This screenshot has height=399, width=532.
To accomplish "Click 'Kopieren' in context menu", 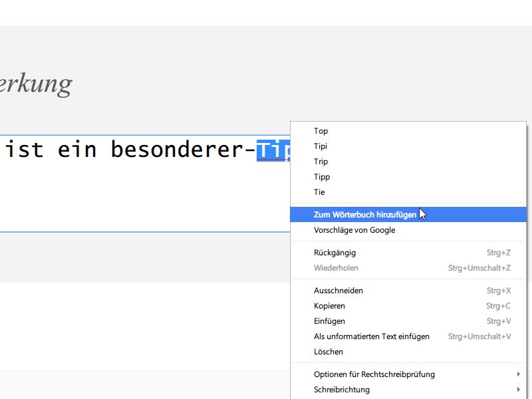I will pyautogui.click(x=408, y=306).
